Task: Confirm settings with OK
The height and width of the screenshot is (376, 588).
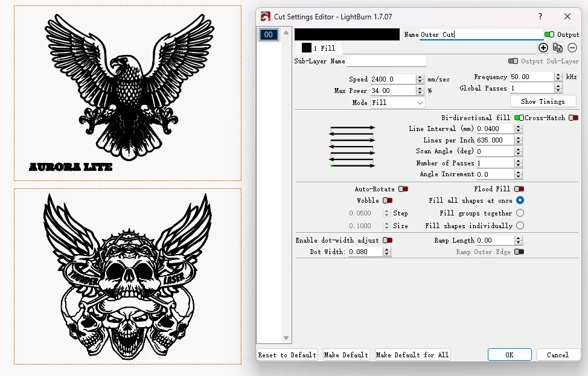Action: click(x=510, y=355)
